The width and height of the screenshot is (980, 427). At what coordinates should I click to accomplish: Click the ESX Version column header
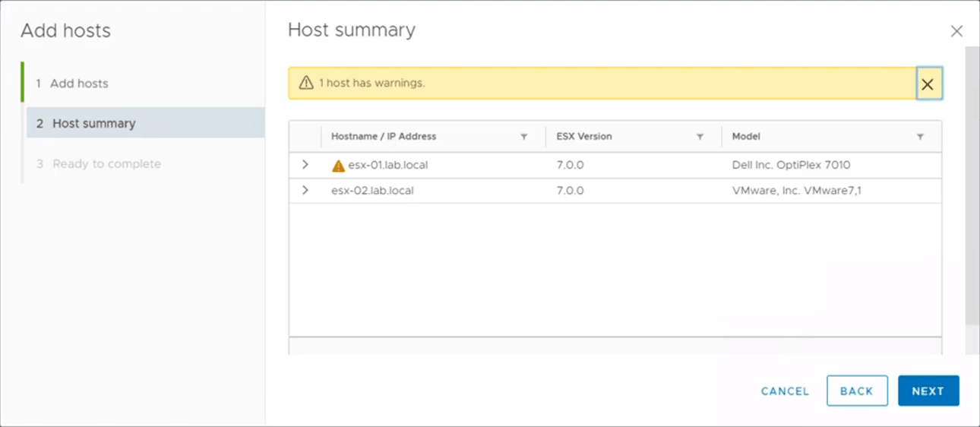point(584,137)
